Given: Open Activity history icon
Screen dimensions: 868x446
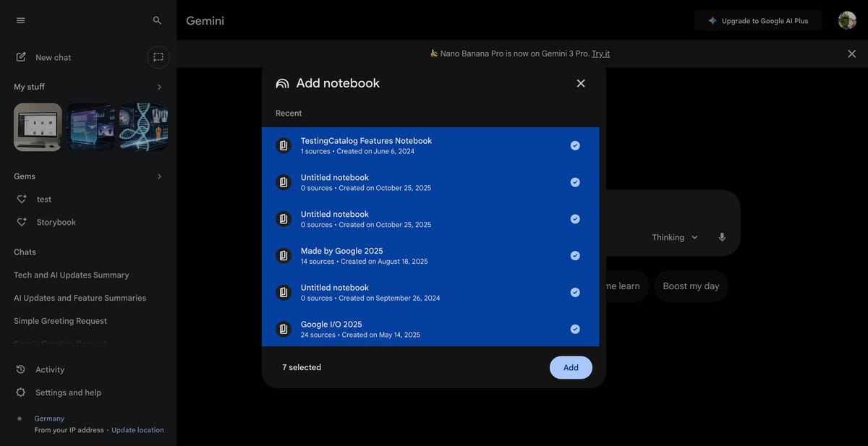Looking at the screenshot, I should (21, 369).
